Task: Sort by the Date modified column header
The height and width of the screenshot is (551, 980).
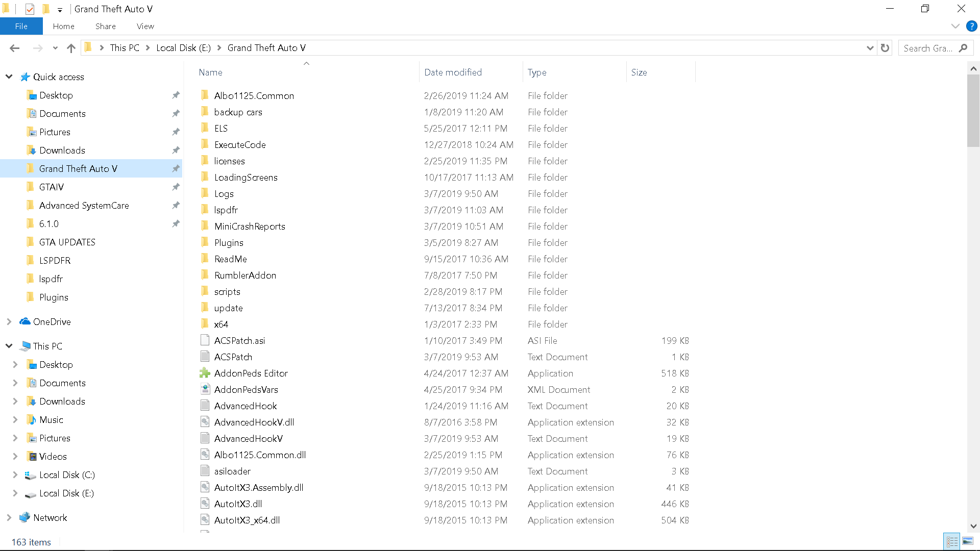Action: pos(453,72)
